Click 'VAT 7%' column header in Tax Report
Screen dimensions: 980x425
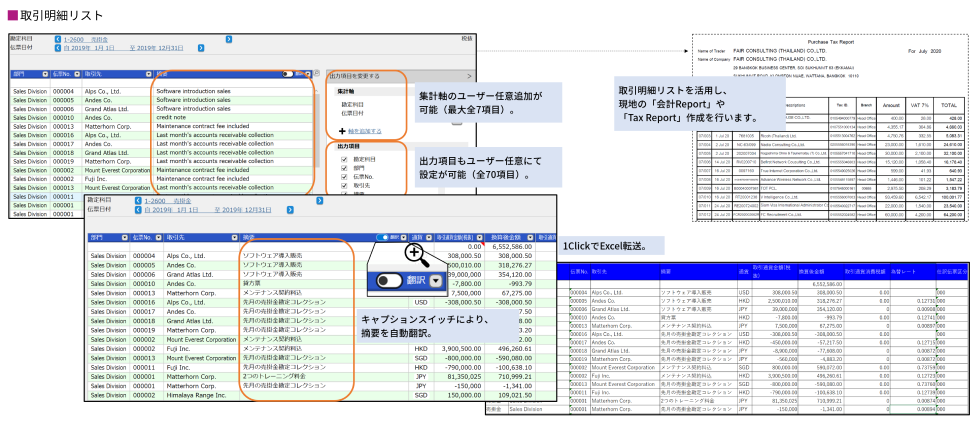click(x=917, y=105)
